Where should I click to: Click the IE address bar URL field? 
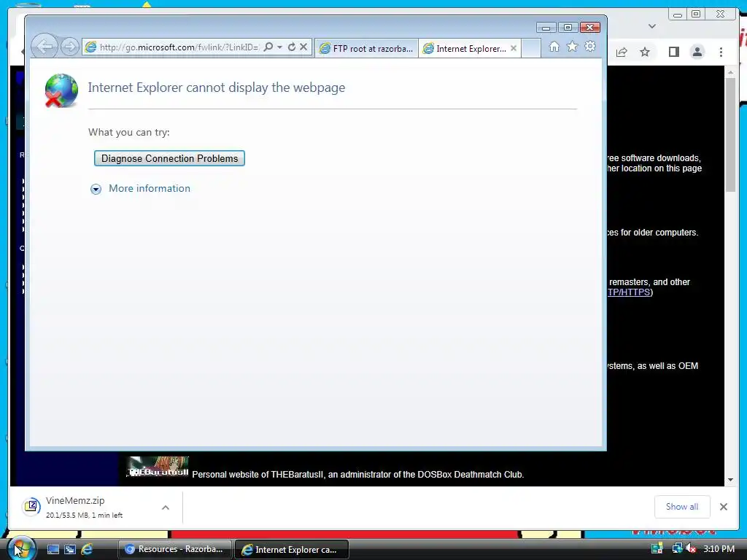pos(179,47)
